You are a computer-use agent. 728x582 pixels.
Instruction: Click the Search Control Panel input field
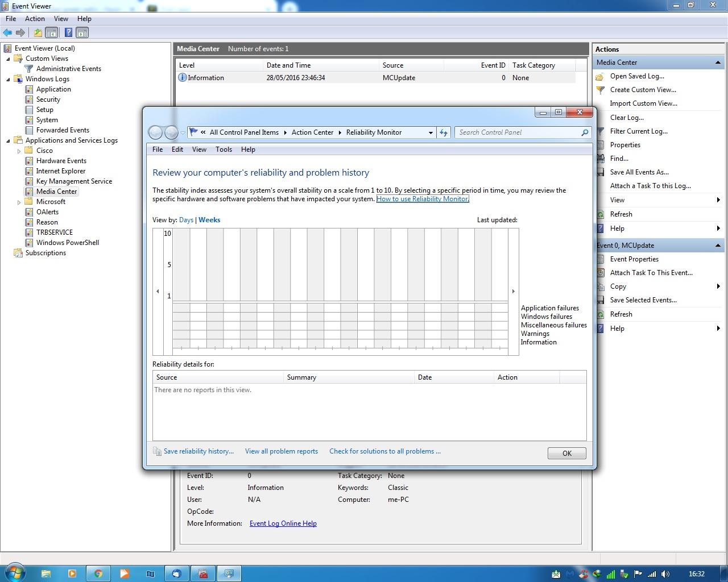[x=518, y=132]
